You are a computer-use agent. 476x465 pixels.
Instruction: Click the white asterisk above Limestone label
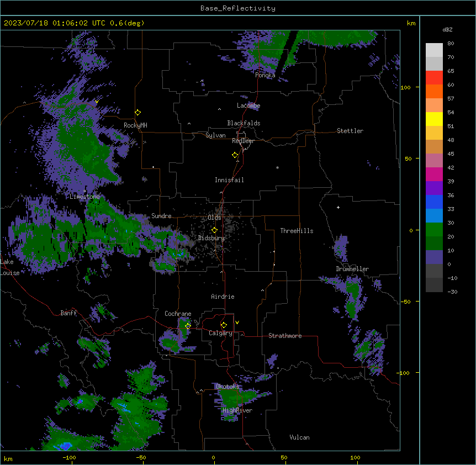pos(84,191)
